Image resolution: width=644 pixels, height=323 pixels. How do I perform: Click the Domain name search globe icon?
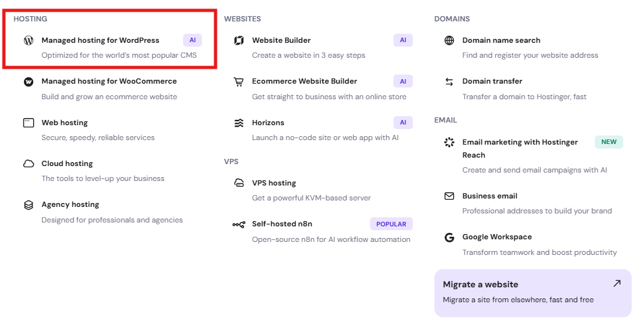449,40
